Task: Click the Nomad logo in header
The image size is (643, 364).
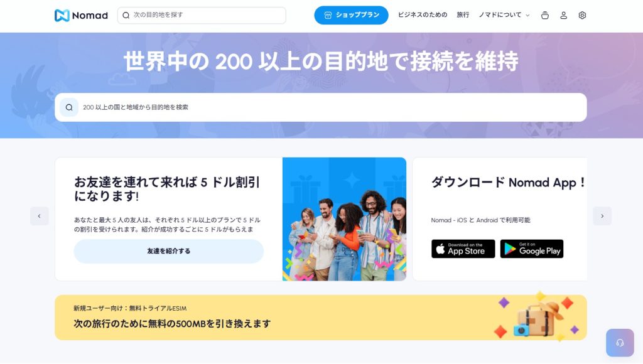Action: tap(81, 16)
